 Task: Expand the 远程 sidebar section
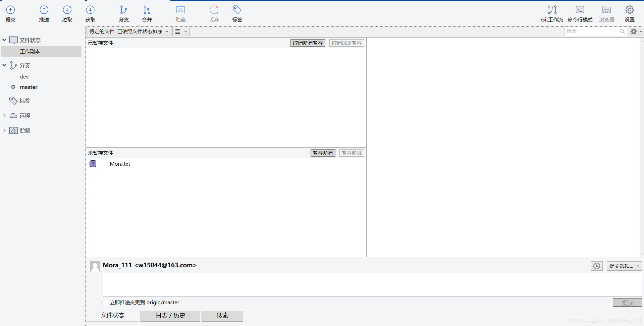4,116
